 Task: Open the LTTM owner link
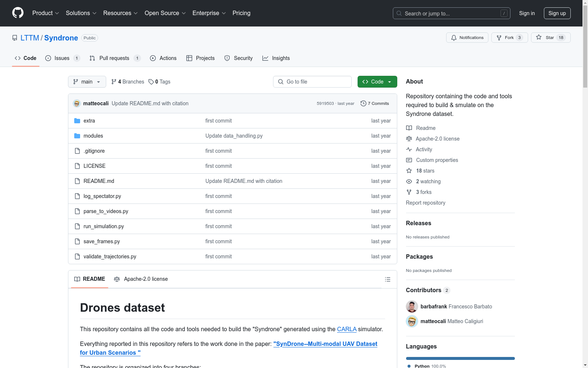(x=30, y=38)
